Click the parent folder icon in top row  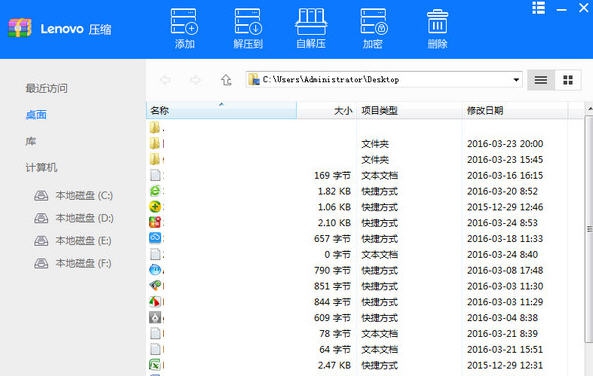(x=155, y=128)
